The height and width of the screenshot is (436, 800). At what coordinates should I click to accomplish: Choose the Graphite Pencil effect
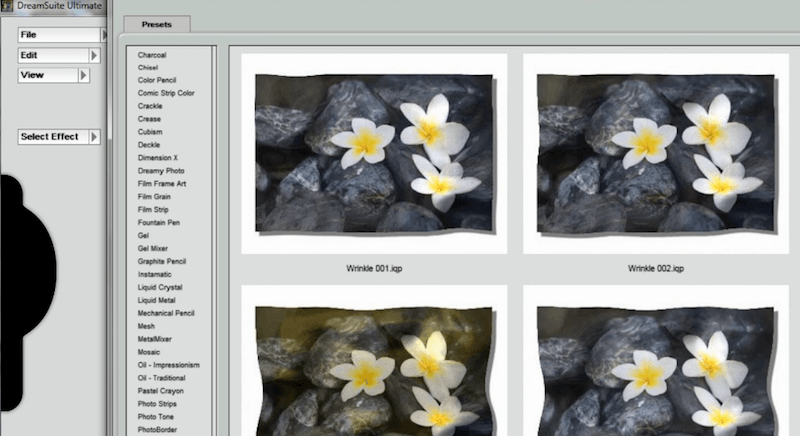(162, 261)
